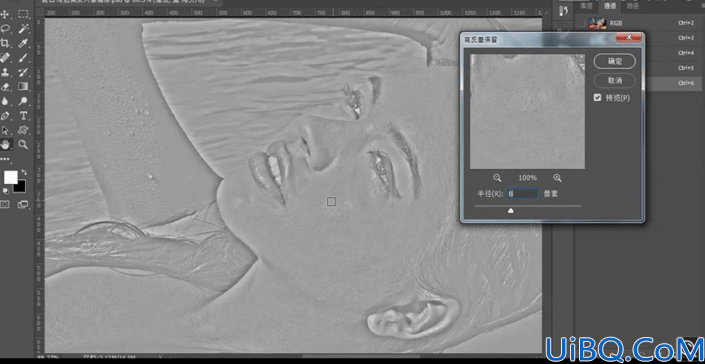The image size is (705, 364).
Task: Select the Path Selection tool
Action: 5,130
